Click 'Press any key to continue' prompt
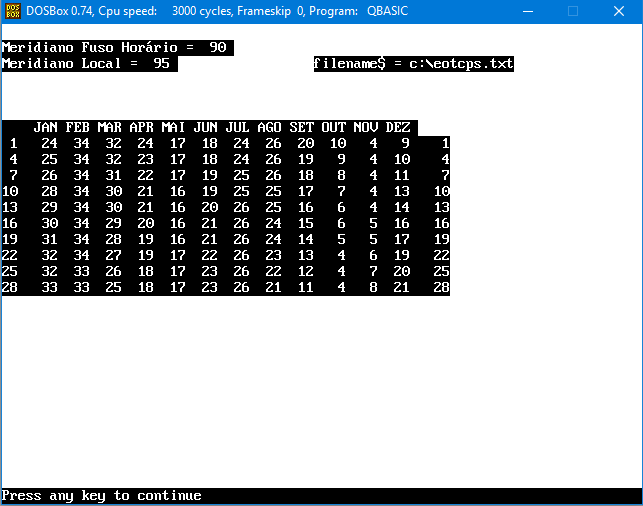This screenshot has width=643, height=506. (102, 496)
